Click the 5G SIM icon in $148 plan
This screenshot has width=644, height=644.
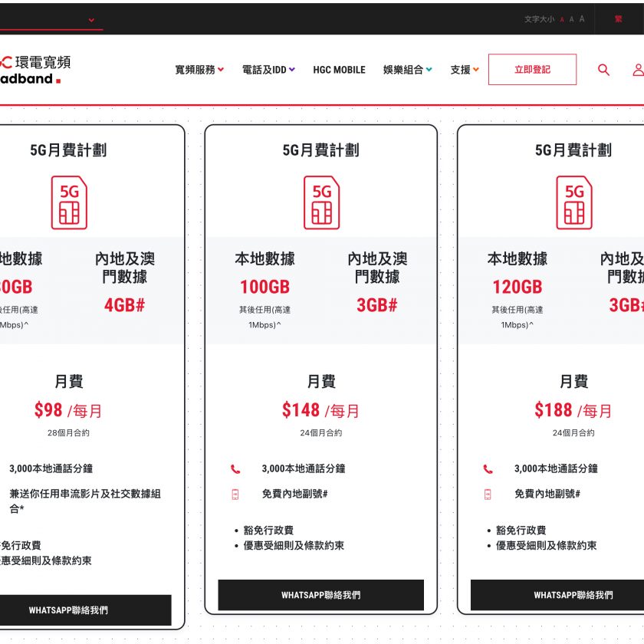coord(321,202)
